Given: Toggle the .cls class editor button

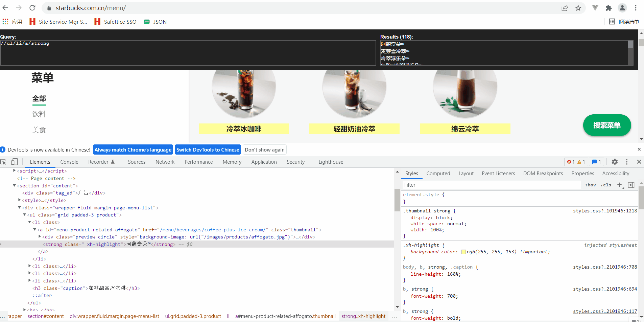Looking at the screenshot, I should (606, 185).
